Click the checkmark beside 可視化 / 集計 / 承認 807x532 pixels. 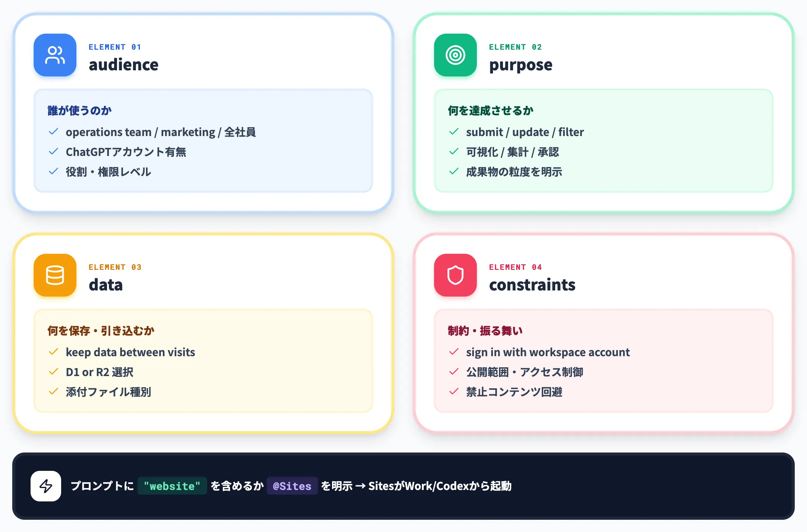454,152
